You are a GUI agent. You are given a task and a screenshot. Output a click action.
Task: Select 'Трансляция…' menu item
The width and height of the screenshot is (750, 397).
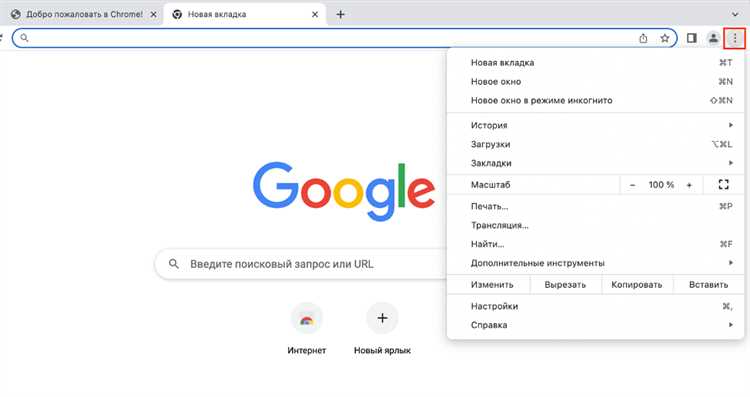(x=596, y=225)
